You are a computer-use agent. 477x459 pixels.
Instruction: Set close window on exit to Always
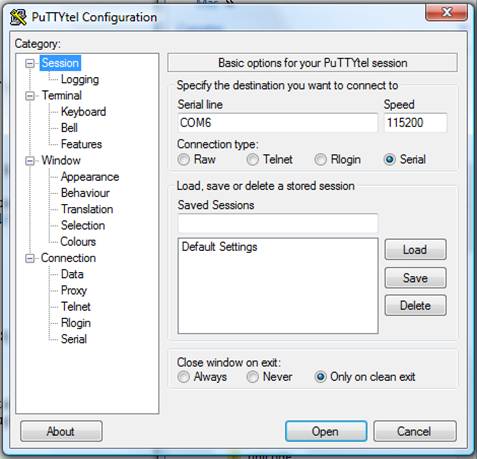click(x=184, y=377)
